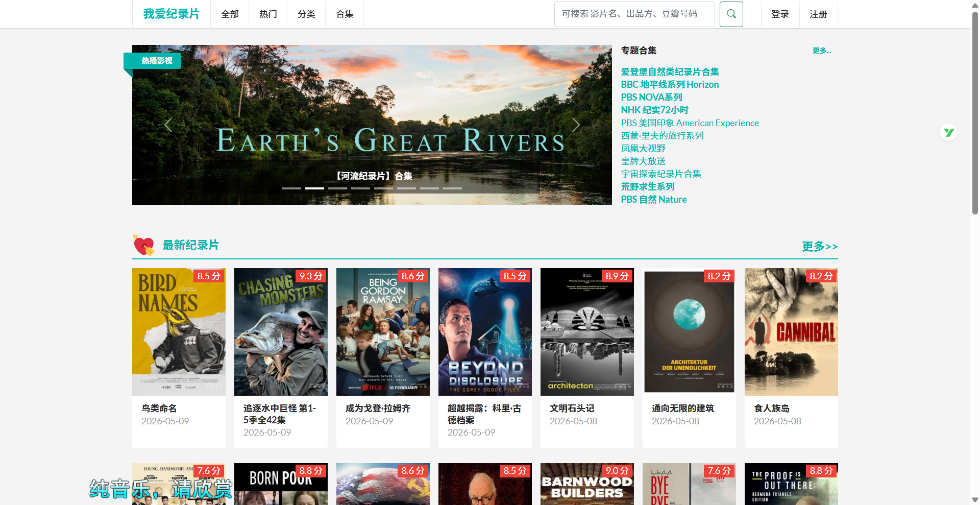Select the last carousel indicator dash
This screenshot has width=980, height=505.
point(452,188)
